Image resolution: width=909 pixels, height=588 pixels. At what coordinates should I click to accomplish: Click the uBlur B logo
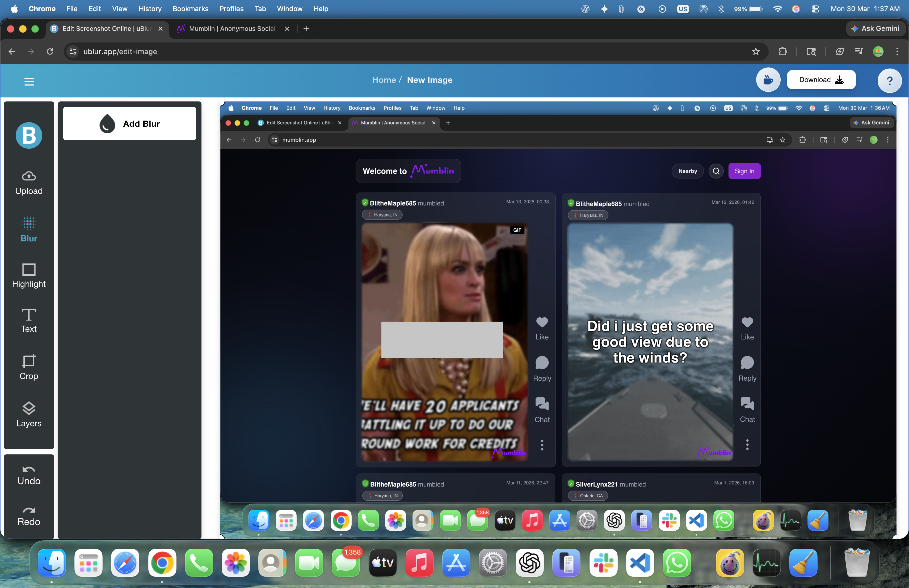tap(29, 135)
